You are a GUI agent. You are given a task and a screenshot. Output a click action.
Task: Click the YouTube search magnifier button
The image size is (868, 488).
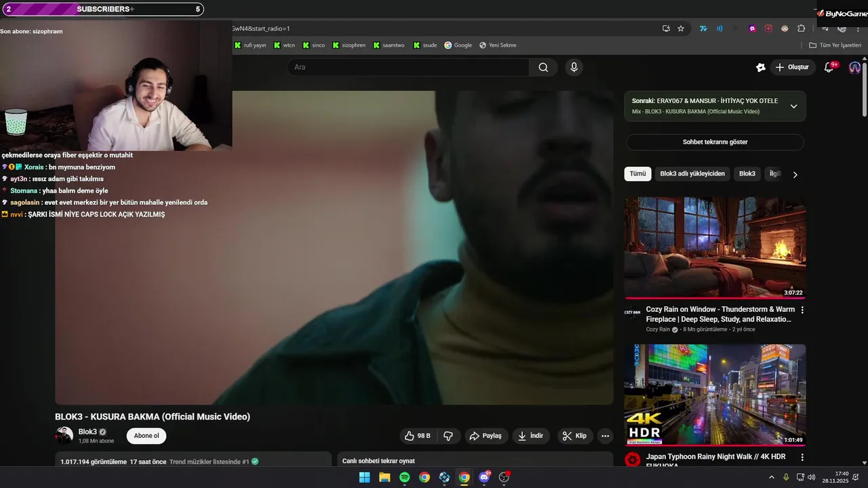543,67
